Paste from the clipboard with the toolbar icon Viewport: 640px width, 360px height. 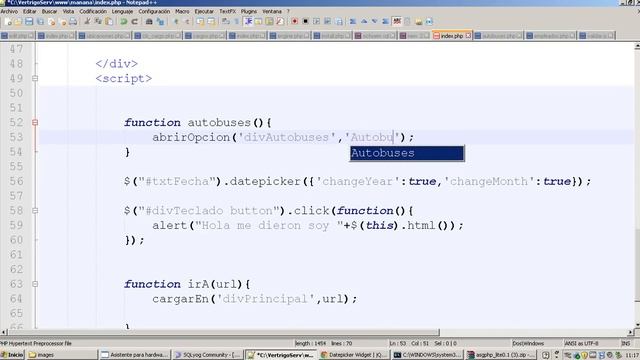click(109, 21)
